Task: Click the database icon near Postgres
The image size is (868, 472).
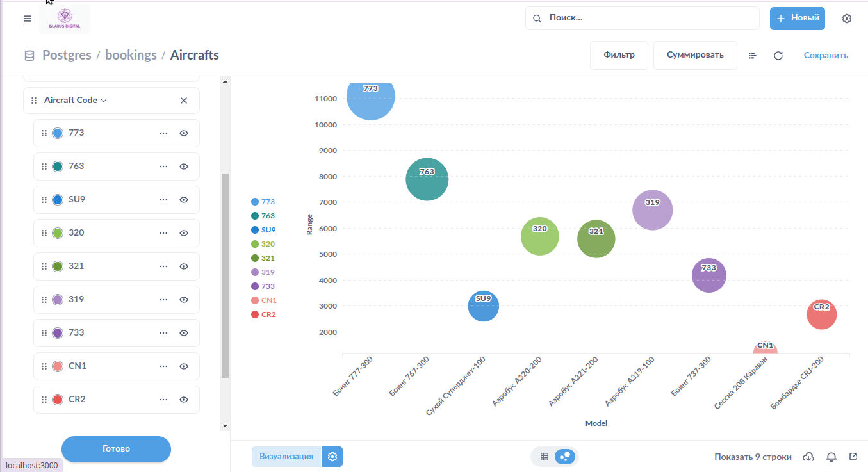Action: click(29, 56)
